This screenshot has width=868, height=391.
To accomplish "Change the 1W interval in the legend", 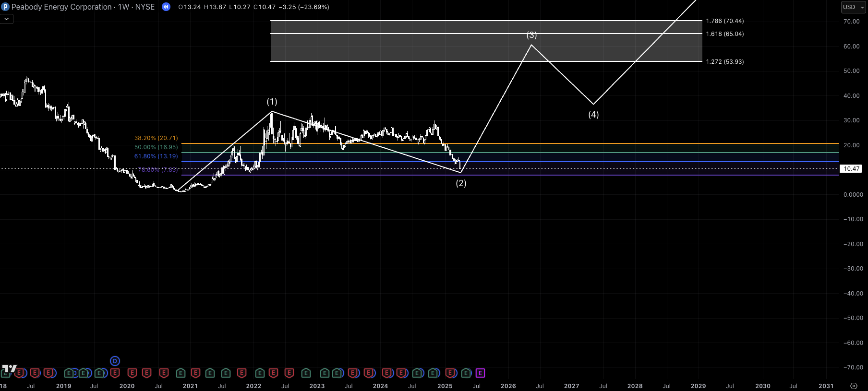I will point(123,7).
